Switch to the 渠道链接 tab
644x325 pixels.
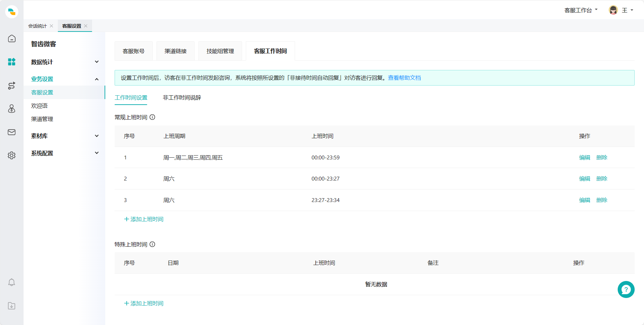click(176, 51)
